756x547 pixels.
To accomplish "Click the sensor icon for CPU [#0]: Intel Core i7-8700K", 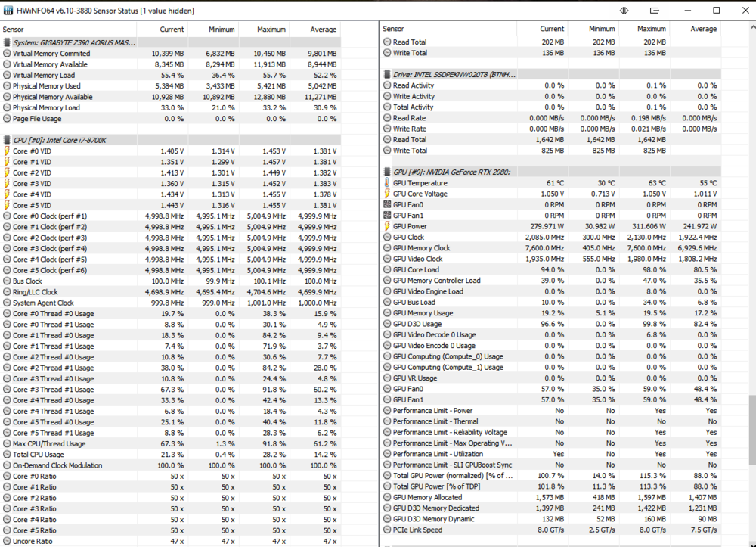I will pos(7,140).
